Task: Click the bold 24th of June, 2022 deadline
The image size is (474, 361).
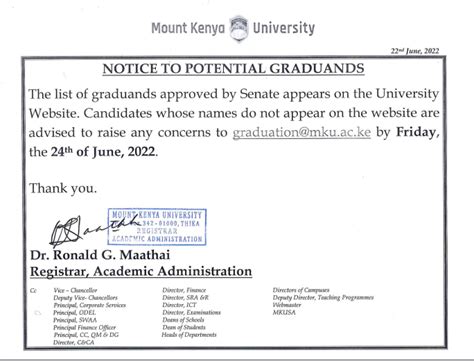Action: click(103, 152)
